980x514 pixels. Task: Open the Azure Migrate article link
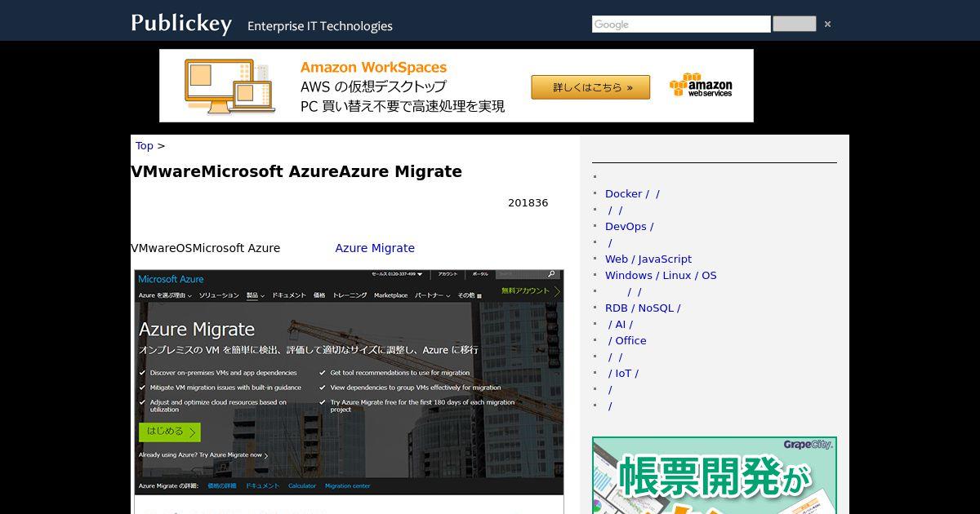375,248
